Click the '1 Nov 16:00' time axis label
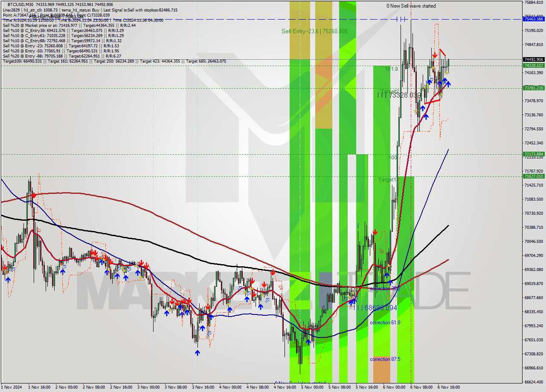546x392 pixels. tap(39, 387)
